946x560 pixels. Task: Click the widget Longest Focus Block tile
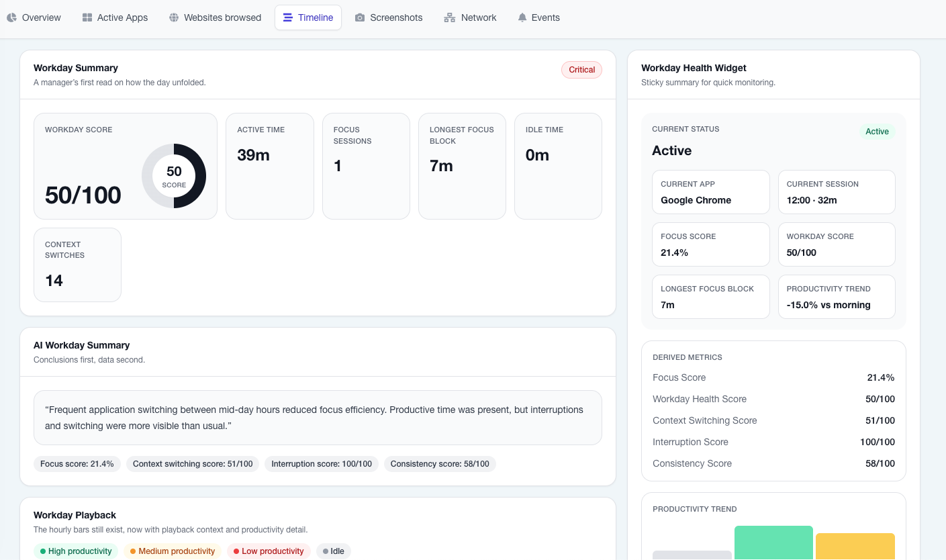(x=710, y=297)
